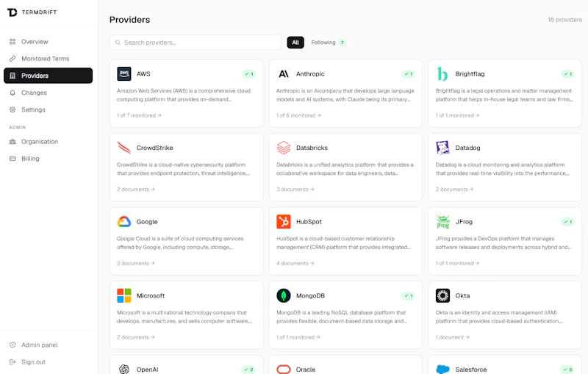This screenshot has height=374, width=588.
Task: Go to Monitored Terms
Action: click(48, 59)
